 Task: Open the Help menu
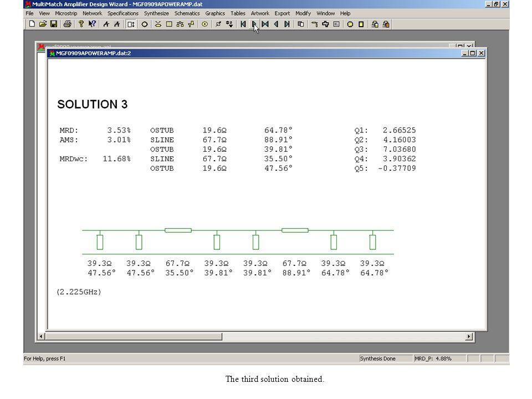click(345, 13)
